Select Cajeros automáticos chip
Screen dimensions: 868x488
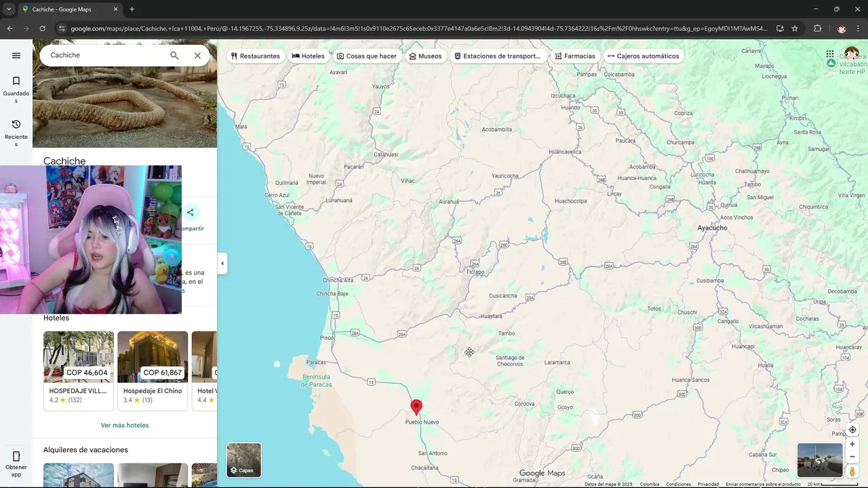click(643, 56)
